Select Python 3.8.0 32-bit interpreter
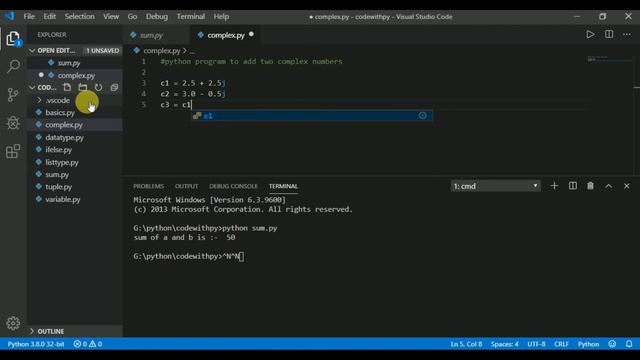 click(x=36, y=344)
